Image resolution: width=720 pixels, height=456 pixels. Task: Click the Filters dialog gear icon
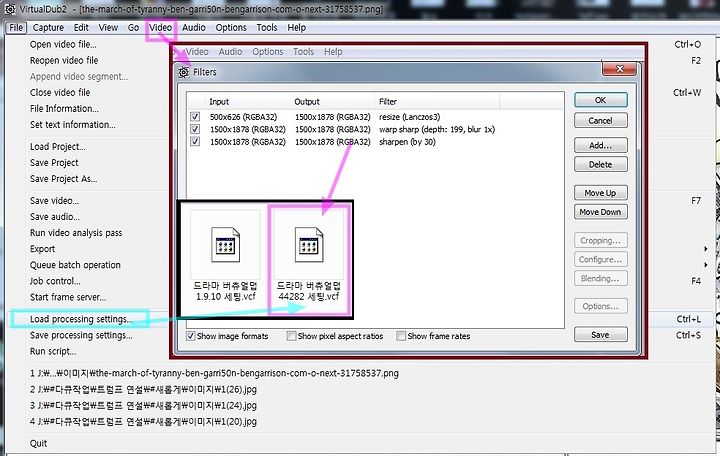[184, 72]
